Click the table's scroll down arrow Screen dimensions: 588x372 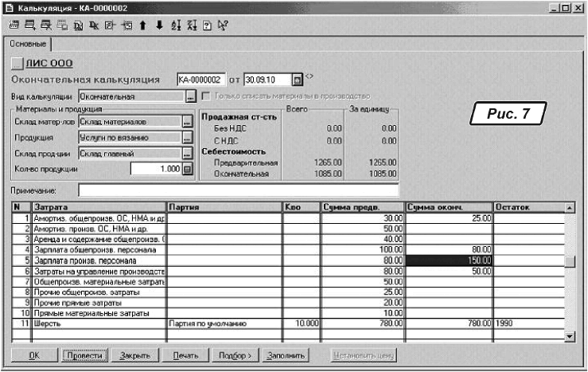click(x=568, y=337)
